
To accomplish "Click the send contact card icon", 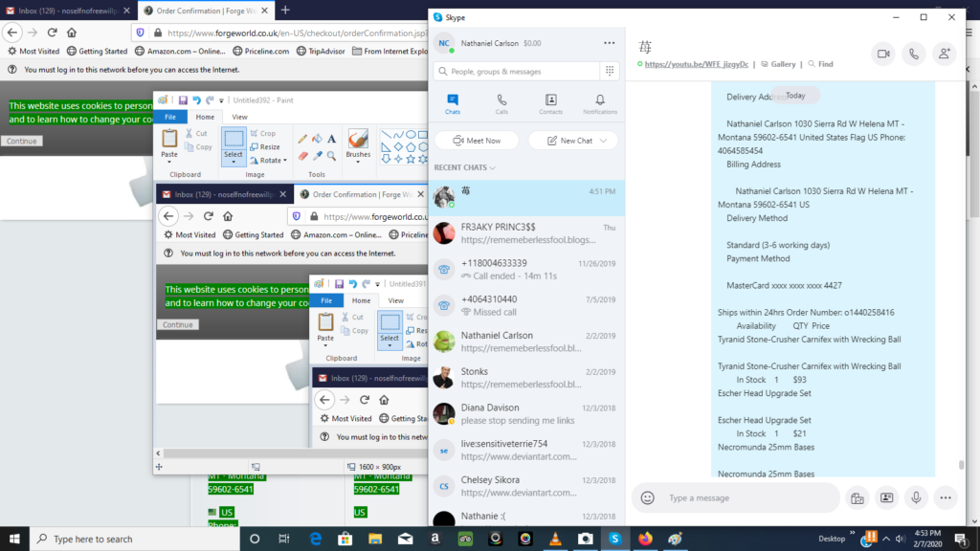I will pyautogui.click(x=886, y=497).
